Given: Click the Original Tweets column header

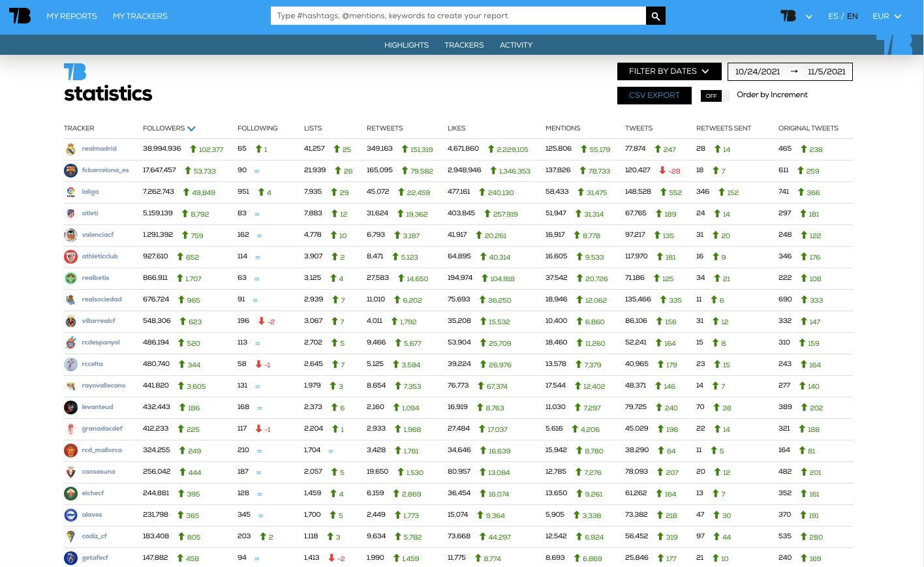Looking at the screenshot, I should 808,129.
